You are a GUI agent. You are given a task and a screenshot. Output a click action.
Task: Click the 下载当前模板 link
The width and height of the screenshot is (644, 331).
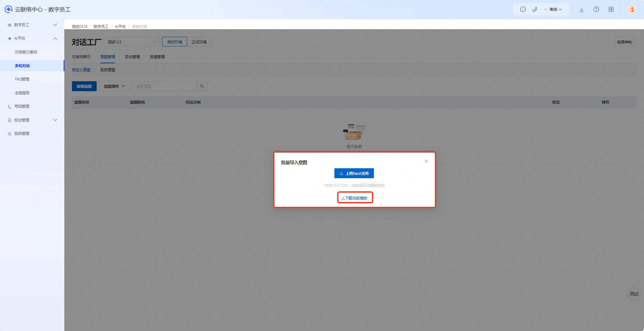click(x=355, y=198)
